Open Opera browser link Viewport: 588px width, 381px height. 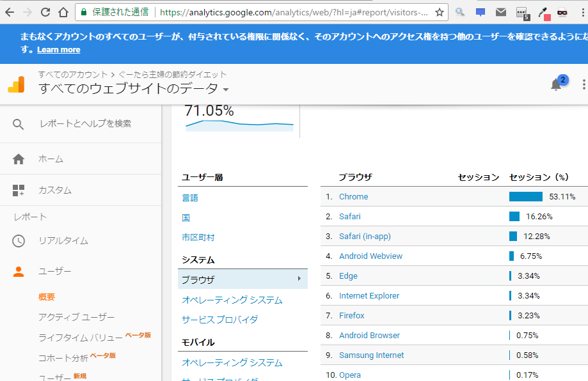pos(349,375)
